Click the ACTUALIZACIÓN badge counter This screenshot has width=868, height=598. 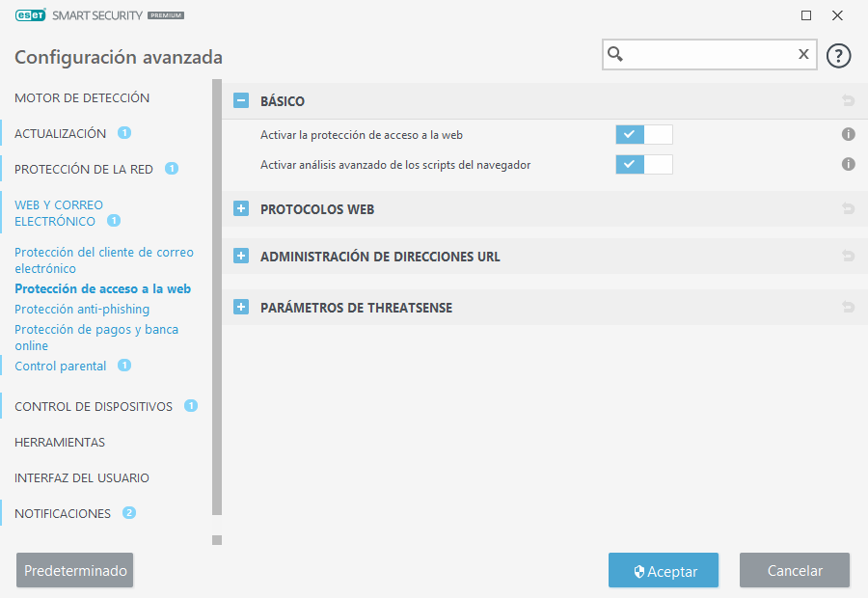(x=124, y=133)
